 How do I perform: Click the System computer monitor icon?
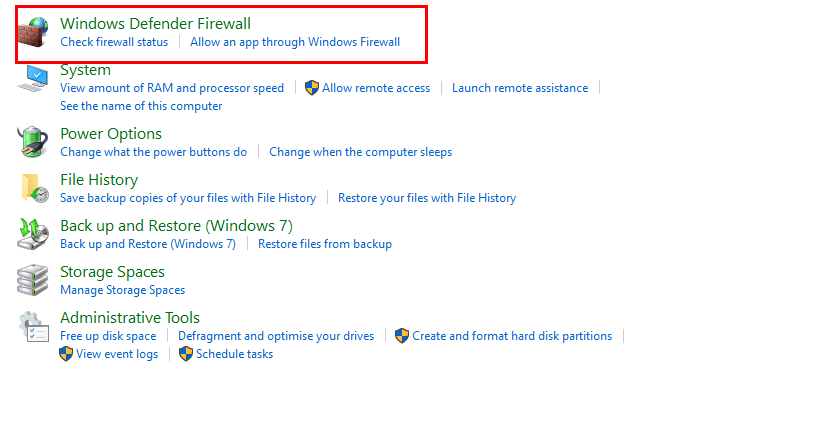(34, 79)
